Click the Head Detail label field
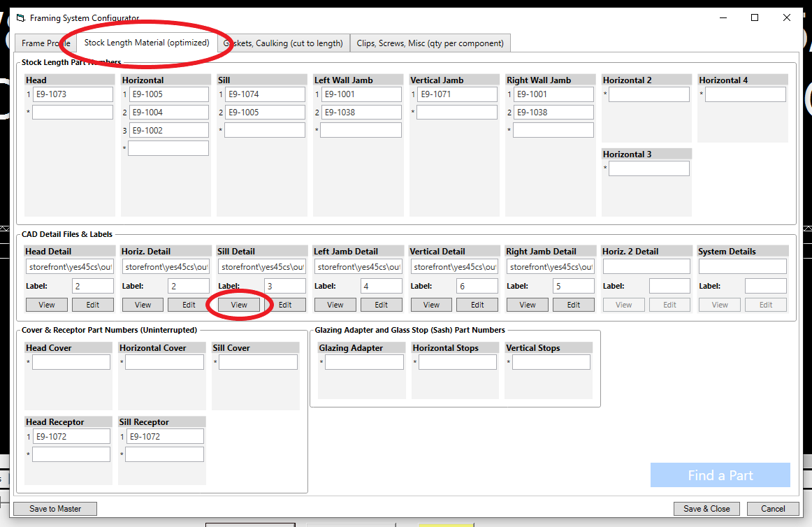 [93, 286]
